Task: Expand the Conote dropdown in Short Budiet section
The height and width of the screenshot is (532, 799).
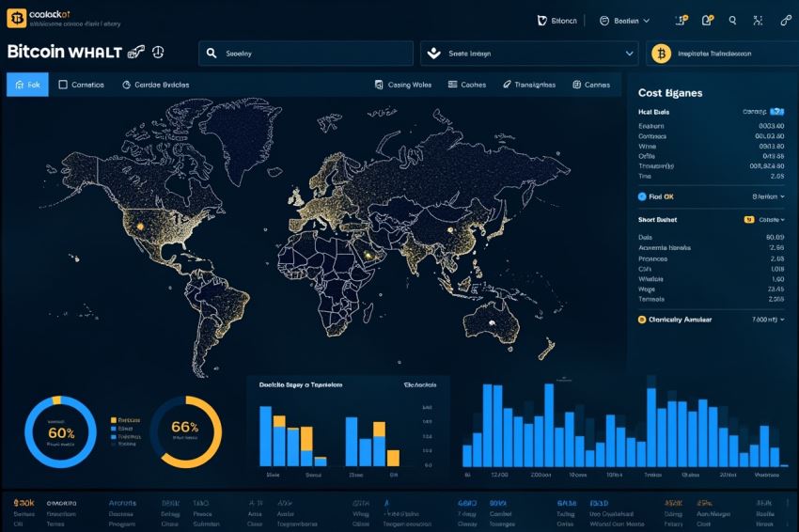Action: 772,220
